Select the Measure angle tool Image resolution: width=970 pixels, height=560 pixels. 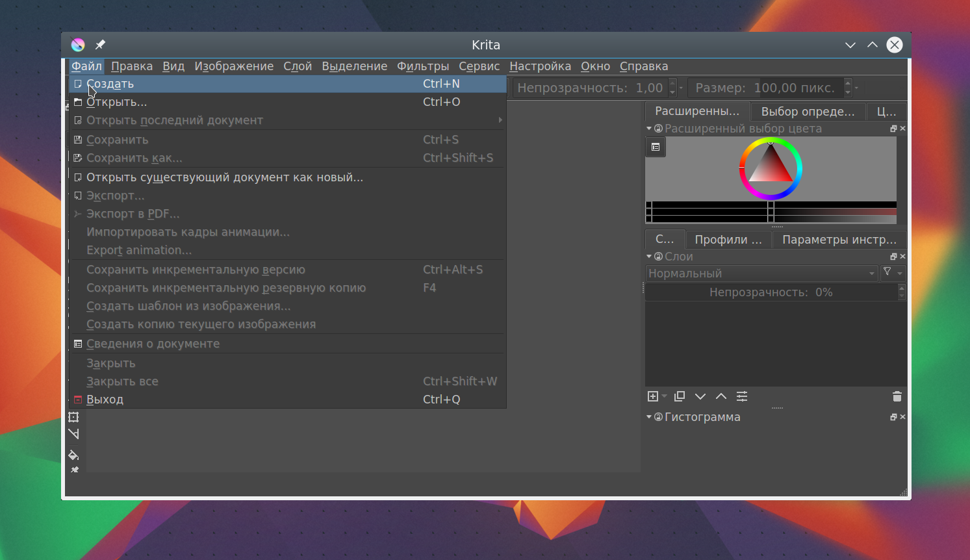[x=73, y=434]
